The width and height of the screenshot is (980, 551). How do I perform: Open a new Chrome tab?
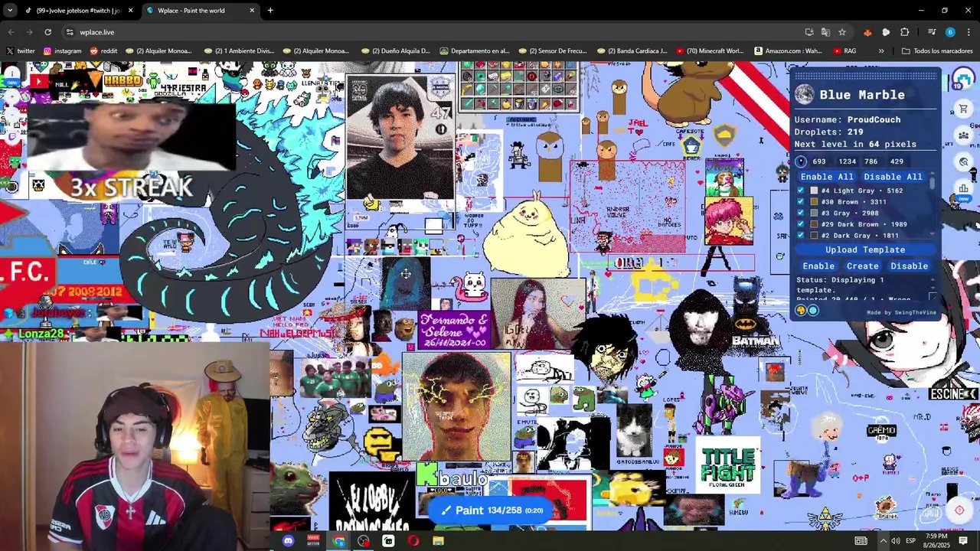pos(270,11)
